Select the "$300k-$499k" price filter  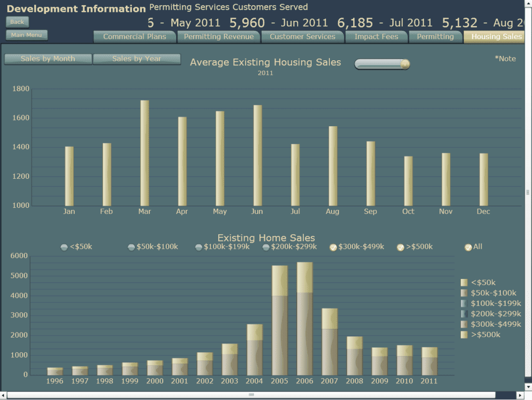(x=332, y=247)
